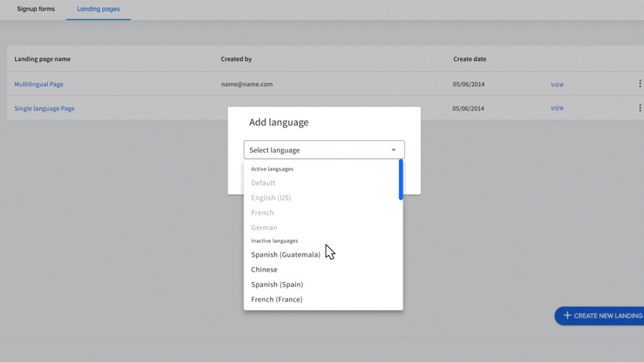Screen dimensions: 644x362
Task: Click the plain French entry under Active languages
Action: click(x=262, y=213)
